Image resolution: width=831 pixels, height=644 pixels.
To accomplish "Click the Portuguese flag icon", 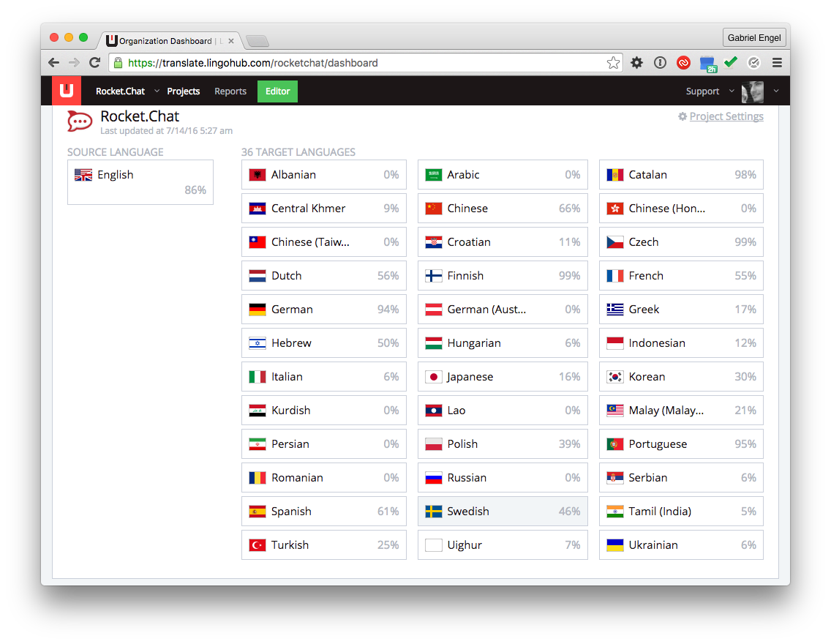I will pos(614,443).
